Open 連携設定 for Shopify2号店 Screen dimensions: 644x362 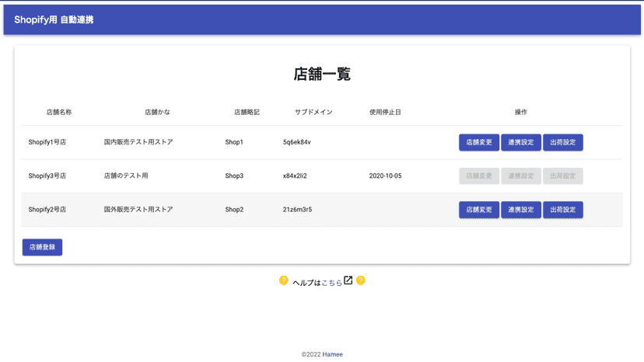[521, 210]
